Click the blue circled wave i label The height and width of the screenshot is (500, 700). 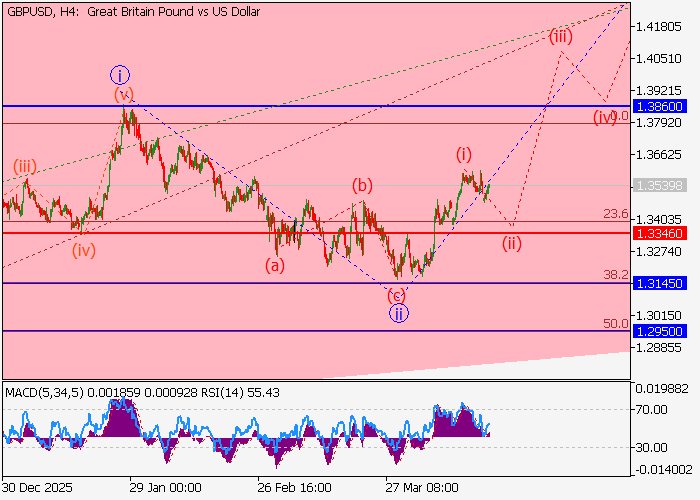point(120,74)
